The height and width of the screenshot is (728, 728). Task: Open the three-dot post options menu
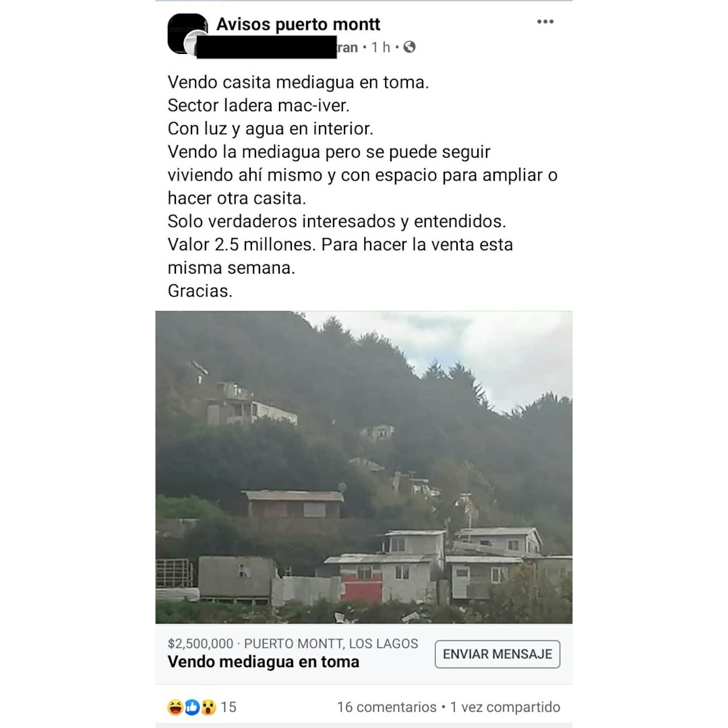545,22
